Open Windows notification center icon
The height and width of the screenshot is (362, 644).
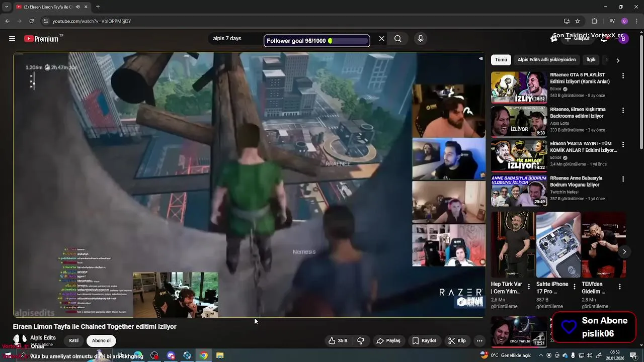(633, 355)
